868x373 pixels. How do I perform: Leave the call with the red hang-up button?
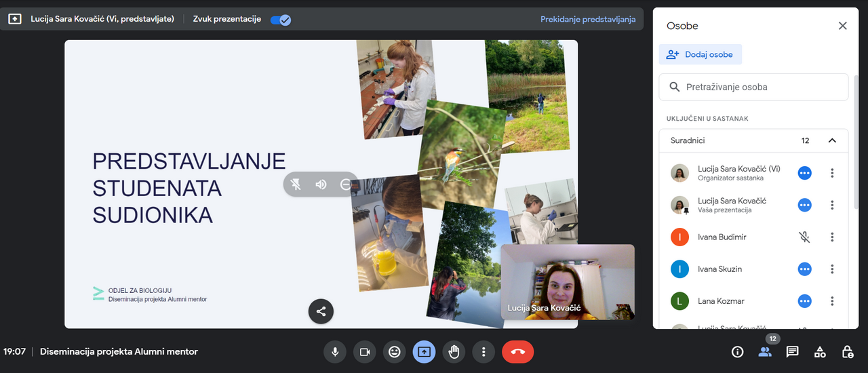pyautogui.click(x=518, y=352)
